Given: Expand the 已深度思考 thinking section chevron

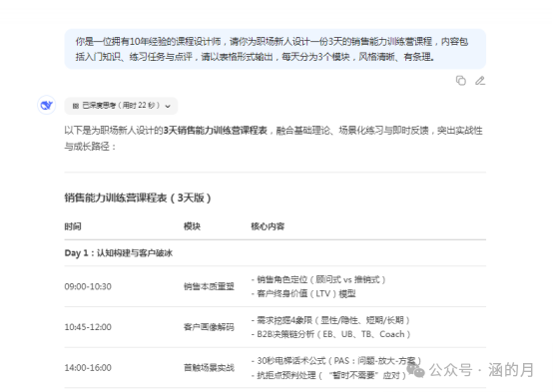Looking at the screenshot, I should point(168,106).
